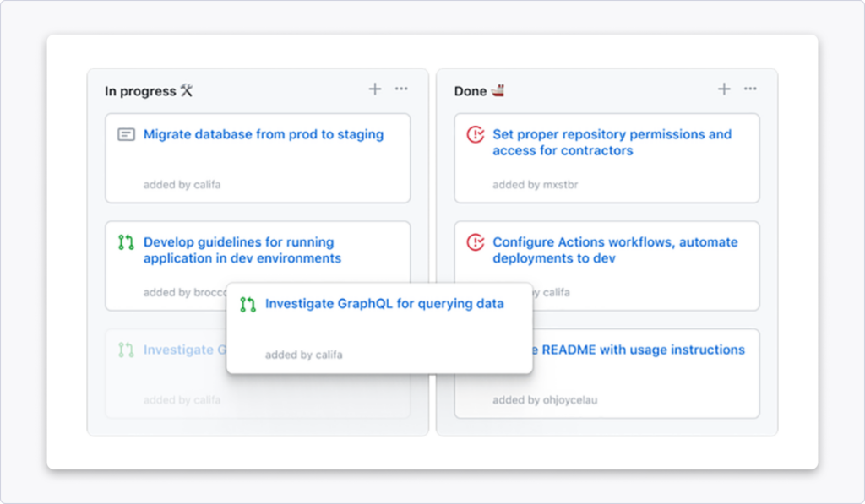Open the Done column ellipsis menu
The height and width of the screenshot is (504, 865).
750,89
